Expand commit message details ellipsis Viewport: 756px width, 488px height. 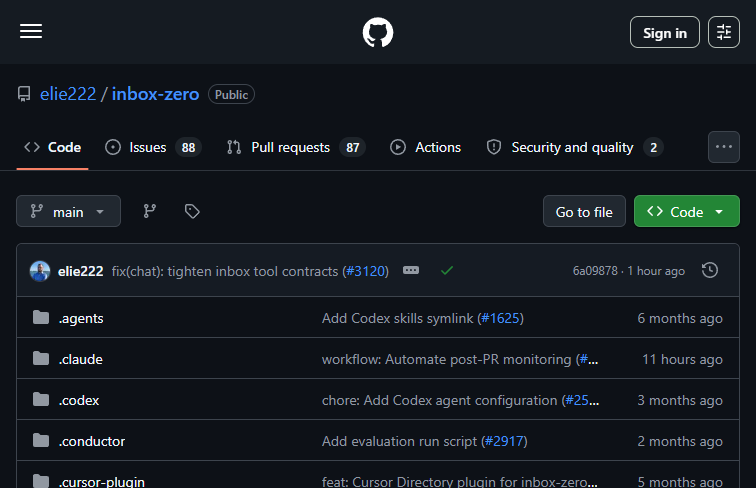tap(411, 270)
